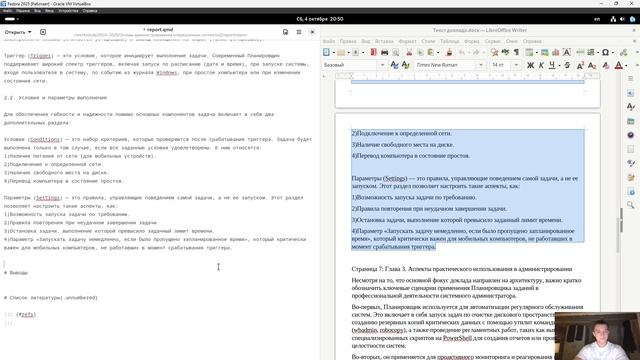Undo last action in Writer
Viewport: 640px width, 360px height.
tap(462, 52)
